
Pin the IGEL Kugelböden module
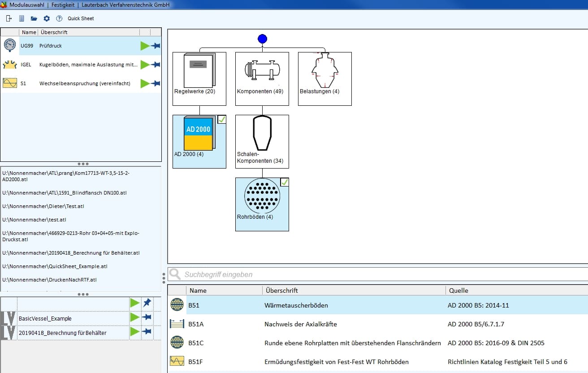click(156, 65)
